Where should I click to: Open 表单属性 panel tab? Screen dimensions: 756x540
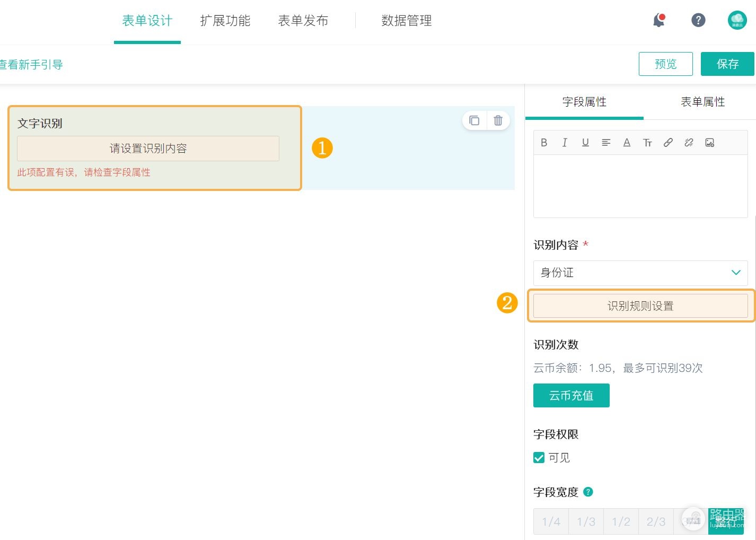tap(702, 101)
